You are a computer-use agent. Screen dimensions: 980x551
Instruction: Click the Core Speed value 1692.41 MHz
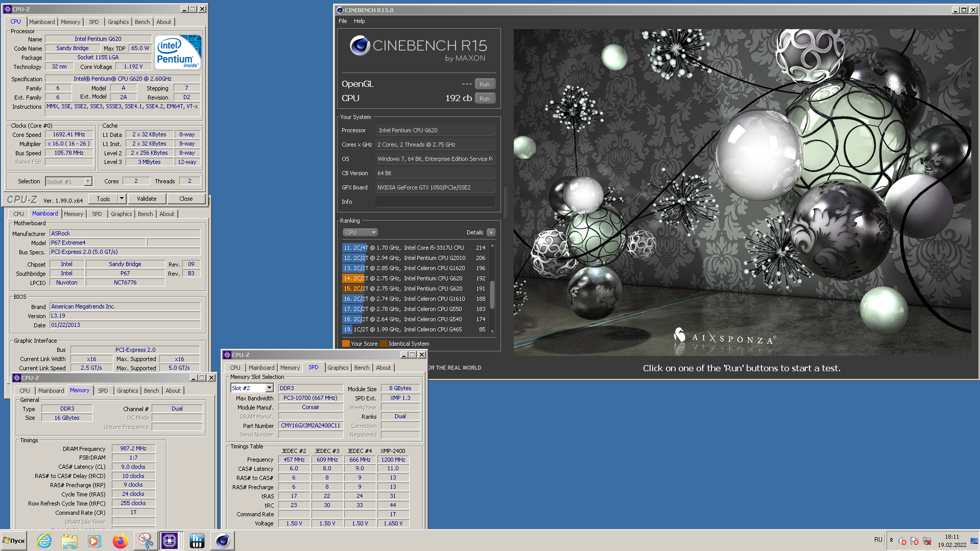(x=69, y=135)
